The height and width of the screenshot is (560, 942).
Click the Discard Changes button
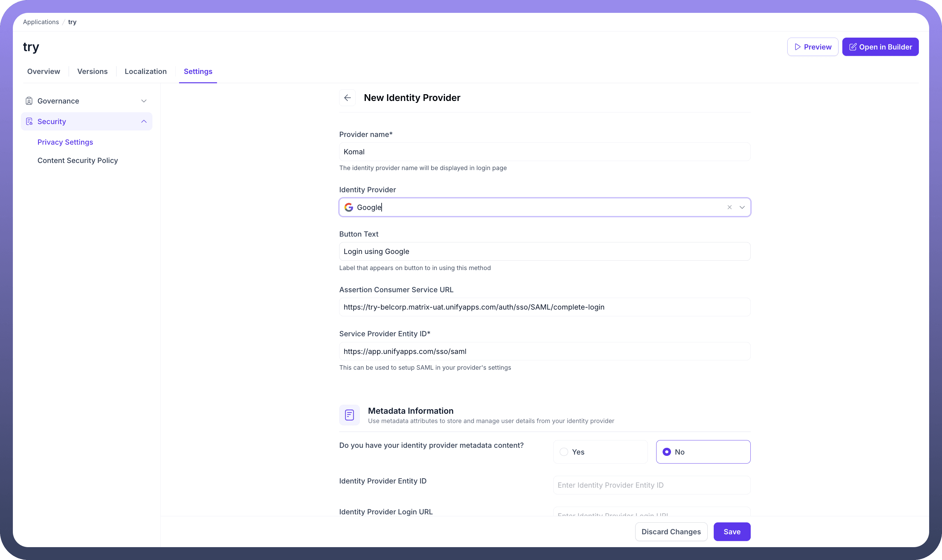point(671,532)
